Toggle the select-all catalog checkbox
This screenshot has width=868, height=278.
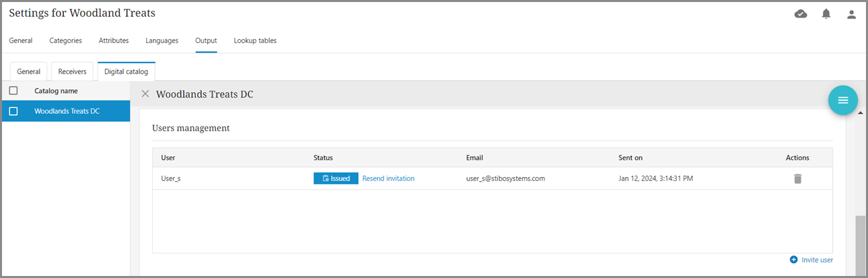tap(13, 91)
